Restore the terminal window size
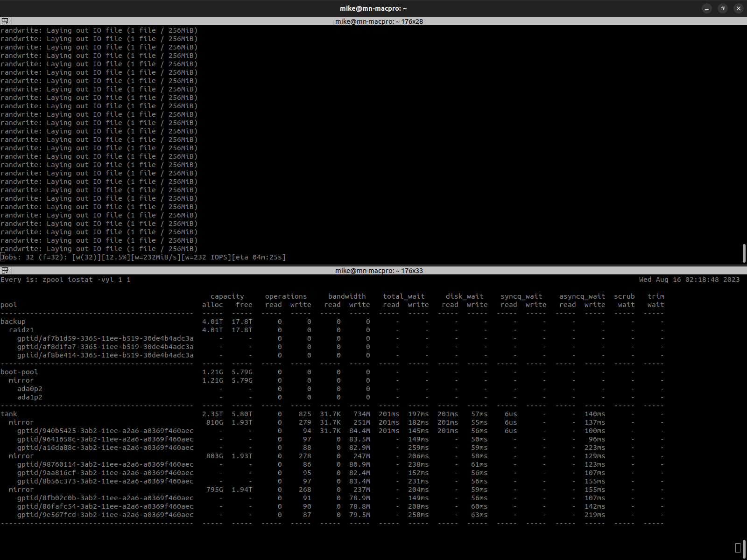Viewport: 747px width, 560px height. [722, 8]
